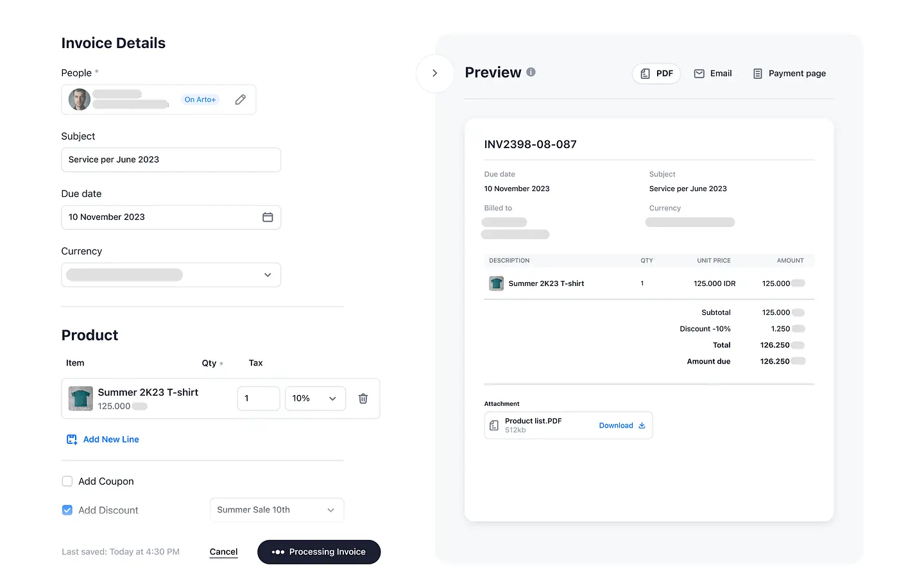Click the Discount -10% row label

(x=705, y=329)
